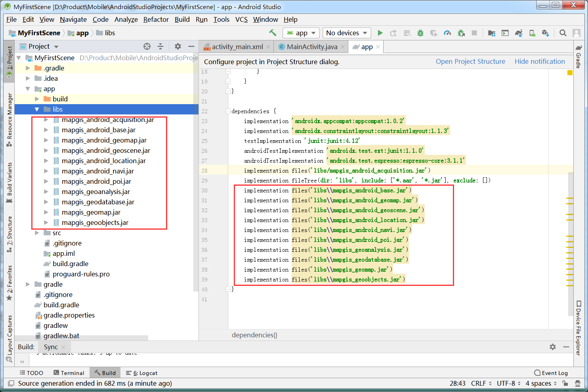Open the CRLF line separator selector
Screen dimensions: 588x392
click(481, 383)
